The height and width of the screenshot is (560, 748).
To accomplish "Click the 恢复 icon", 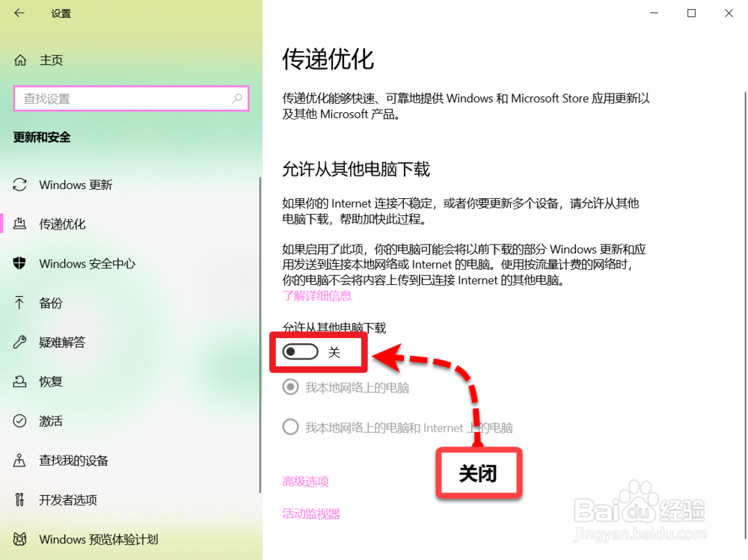I will pos(19,381).
